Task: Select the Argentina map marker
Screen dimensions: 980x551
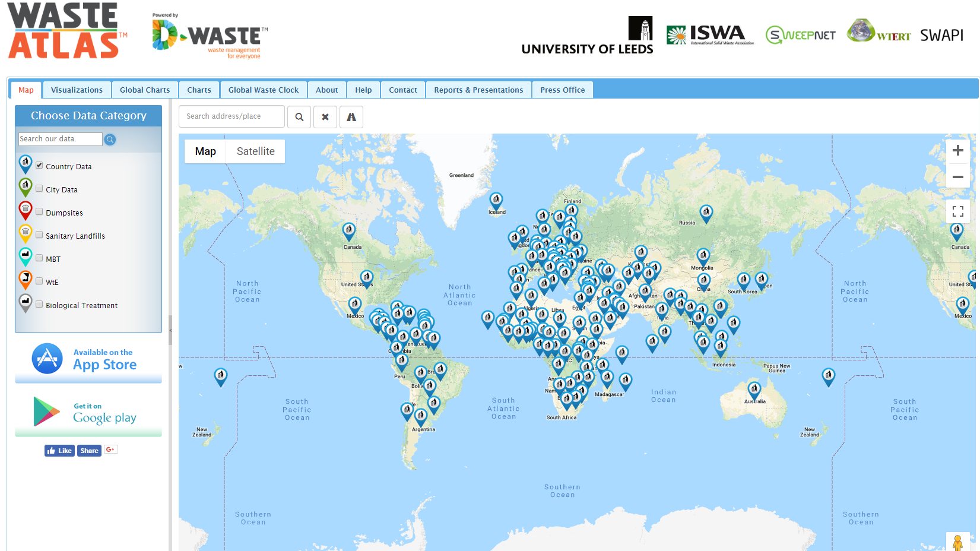Action: [421, 417]
